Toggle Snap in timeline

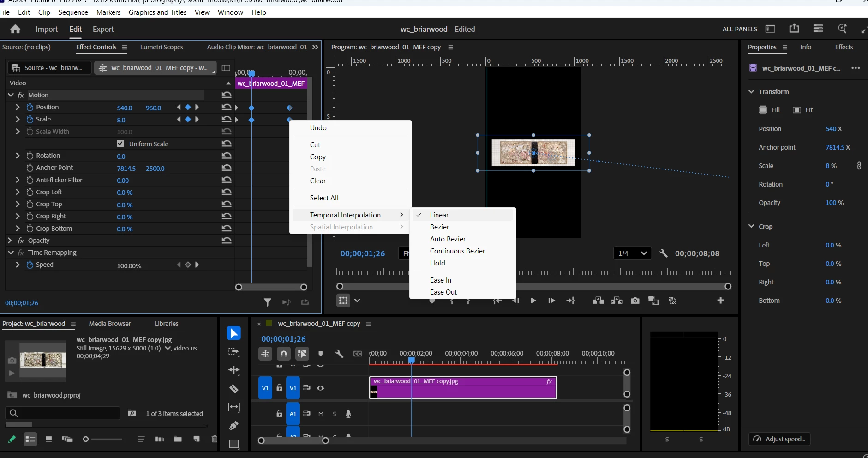tap(284, 354)
